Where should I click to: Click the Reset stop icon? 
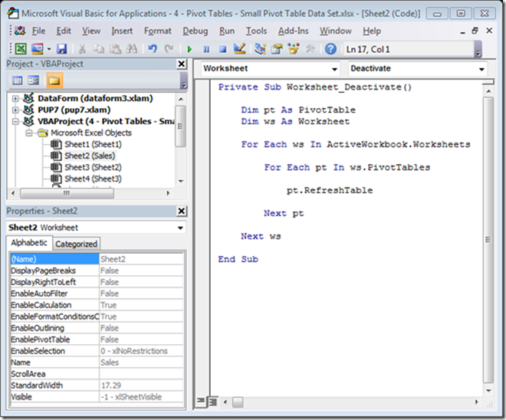[222, 48]
